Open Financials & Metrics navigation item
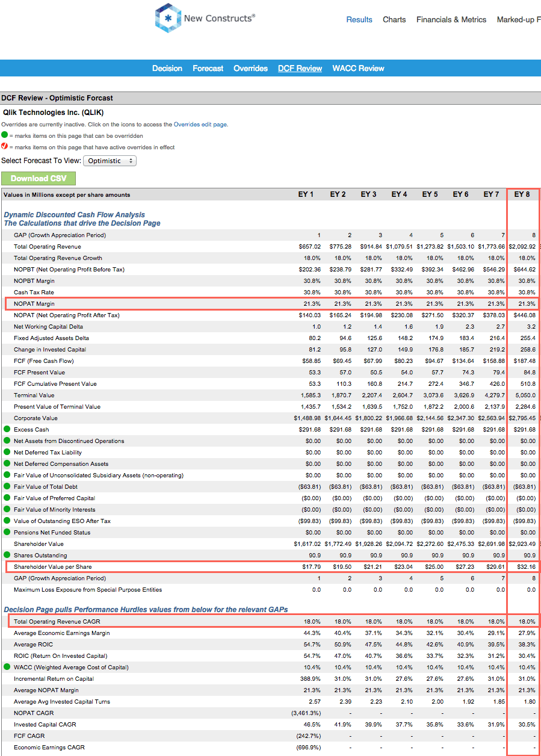 click(x=451, y=19)
